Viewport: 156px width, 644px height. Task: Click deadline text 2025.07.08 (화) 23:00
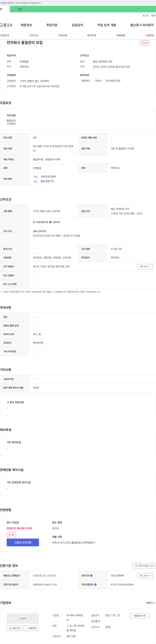tap(19, 528)
